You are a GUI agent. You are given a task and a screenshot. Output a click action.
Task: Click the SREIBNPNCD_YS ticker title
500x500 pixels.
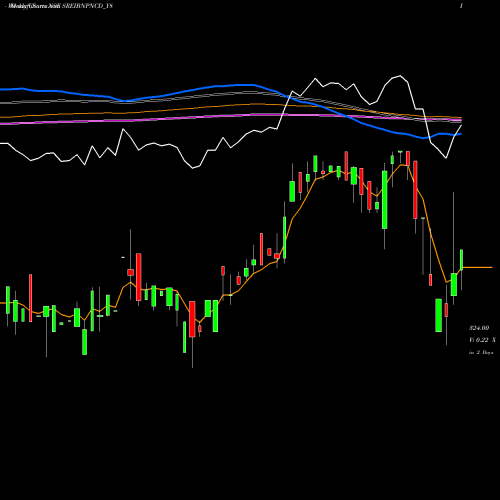coord(87,6)
